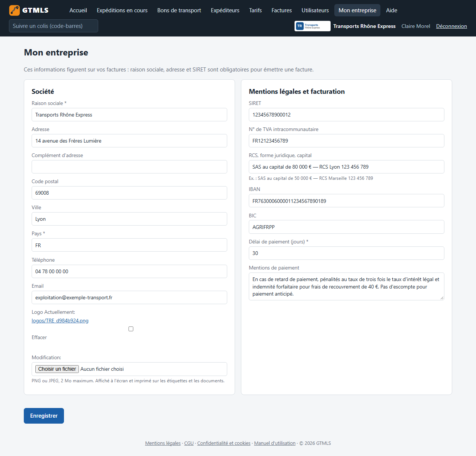Open Confidentialité et cookies link
Image resolution: width=476 pixels, height=456 pixels.
point(224,443)
